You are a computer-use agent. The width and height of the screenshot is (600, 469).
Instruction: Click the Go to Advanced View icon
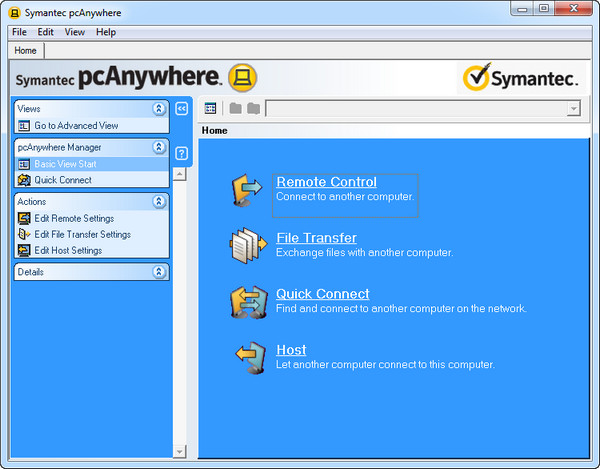pos(24,125)
